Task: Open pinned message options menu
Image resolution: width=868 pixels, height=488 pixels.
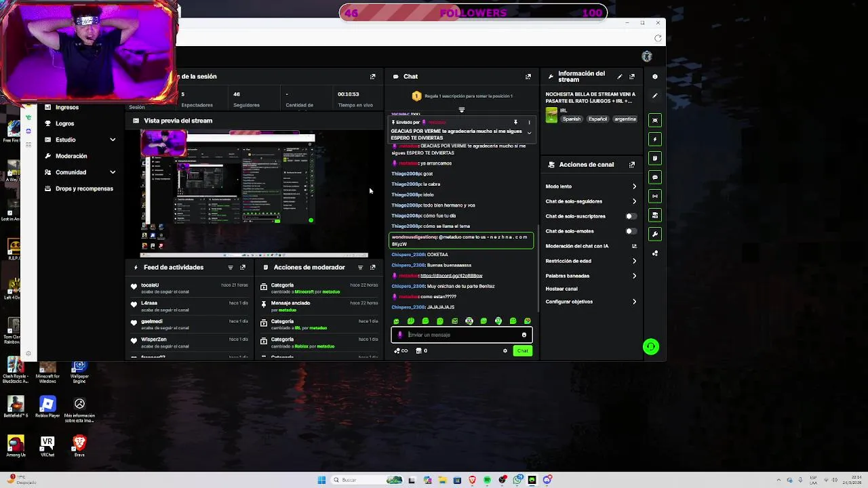Action: (x=529, y=123)
